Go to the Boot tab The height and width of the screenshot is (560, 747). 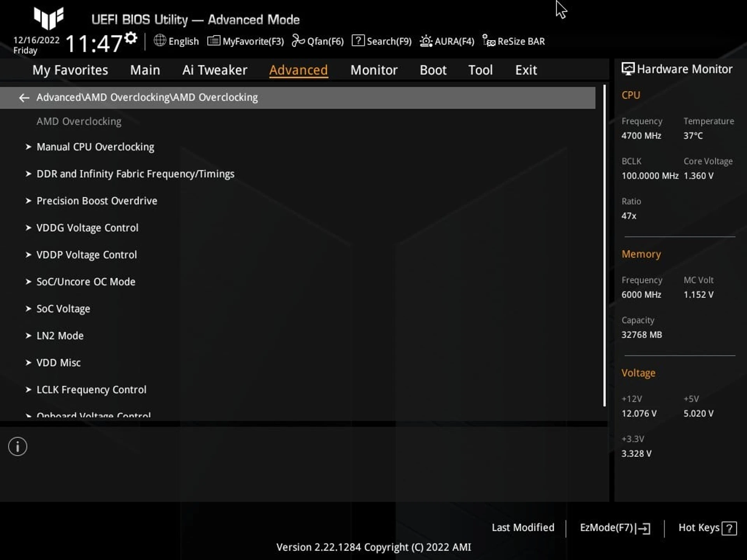pyautogui.click(x=433, y=70)
